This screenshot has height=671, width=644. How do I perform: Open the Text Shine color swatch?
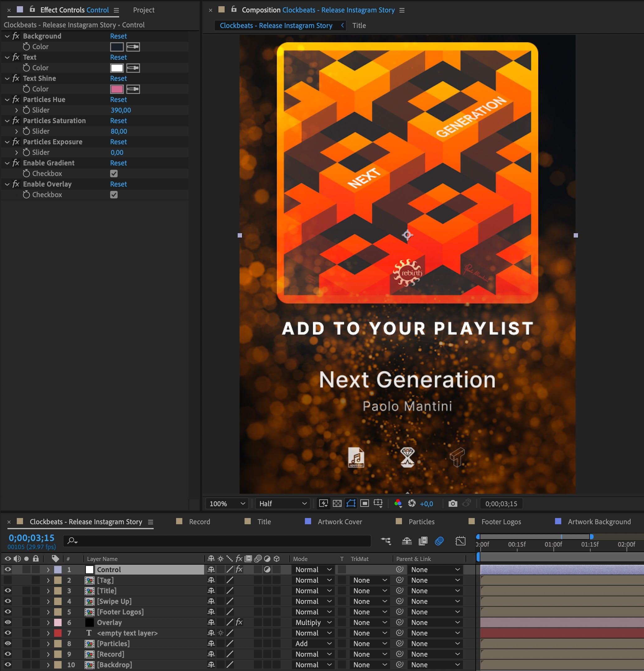tap(117, 89)
